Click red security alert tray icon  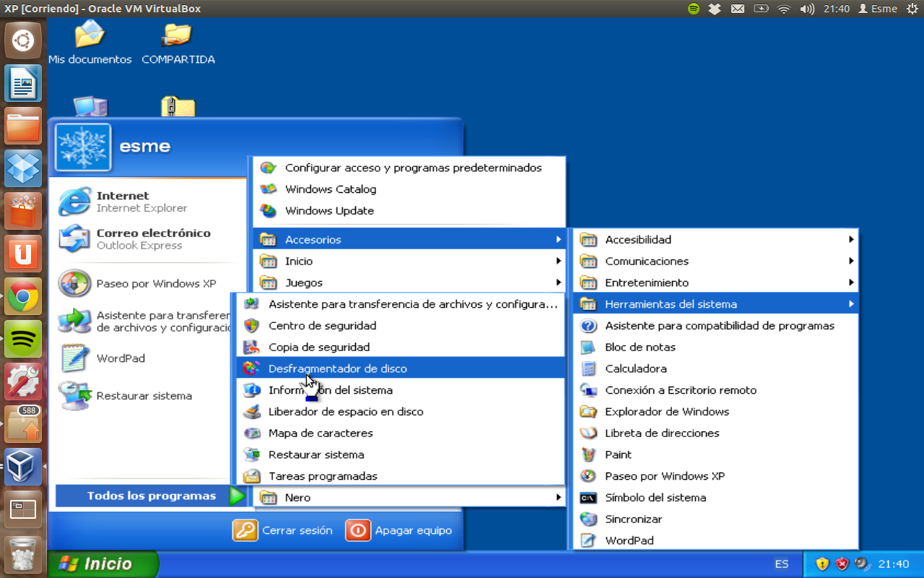[842, 564]
